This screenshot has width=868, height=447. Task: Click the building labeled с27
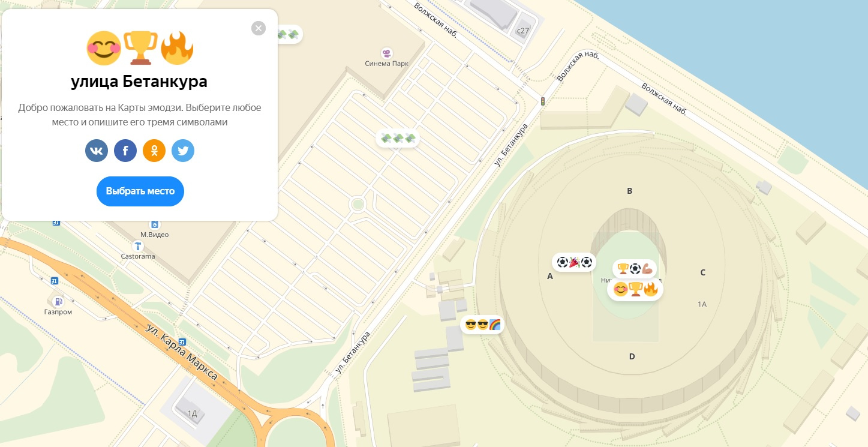pyautogui.click(x=523, y=30)
